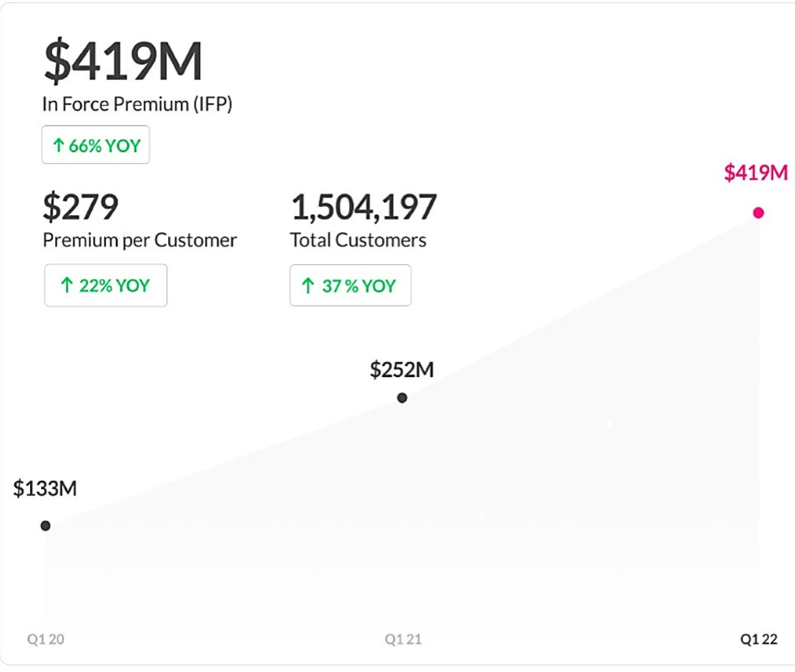The height and width of the screenshot is (672, 795).
Task: Select the 1,504,197 customer count
Action: (x=364, y=207)
